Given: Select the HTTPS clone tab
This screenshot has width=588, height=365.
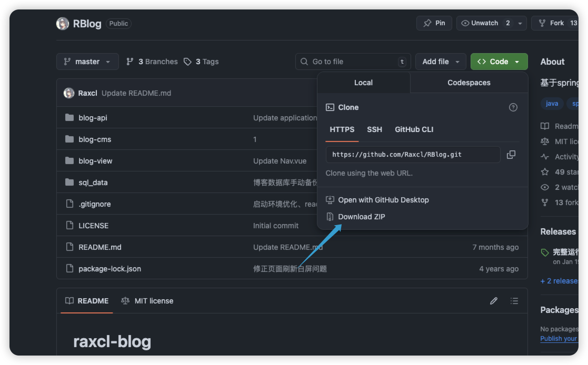Looking at the screenshot, I should 342,129.
